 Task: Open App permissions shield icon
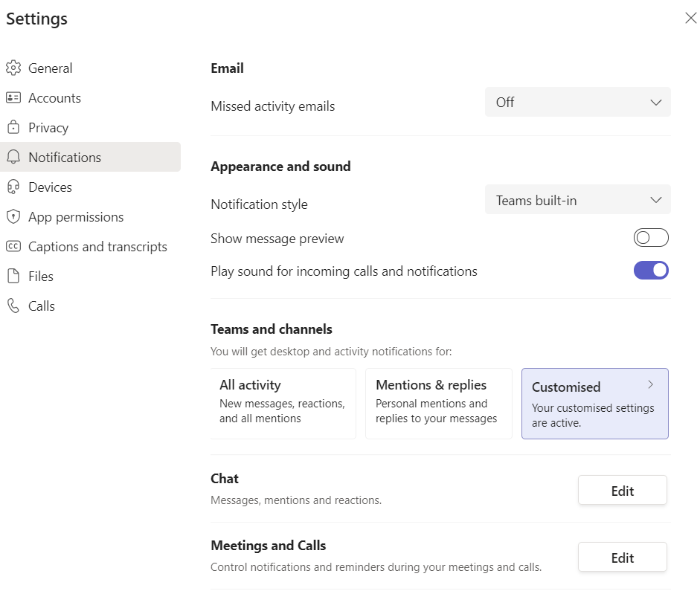[13, 216]
